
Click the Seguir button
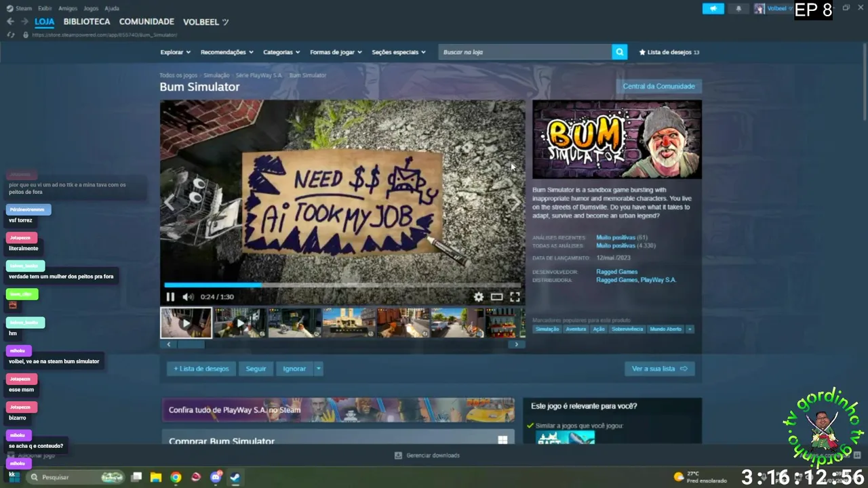pos(256,369)
